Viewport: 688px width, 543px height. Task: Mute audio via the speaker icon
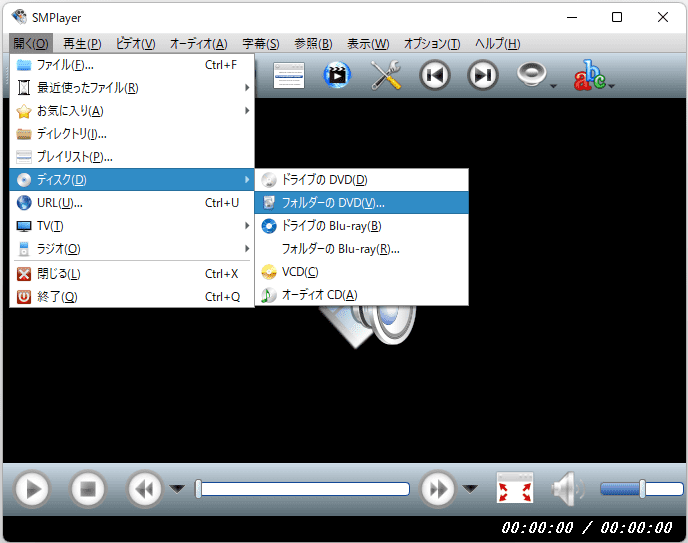[568, 489]
